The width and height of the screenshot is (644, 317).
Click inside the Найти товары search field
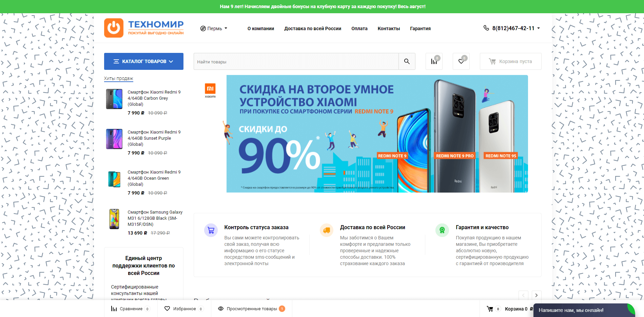tap(295, 61)
